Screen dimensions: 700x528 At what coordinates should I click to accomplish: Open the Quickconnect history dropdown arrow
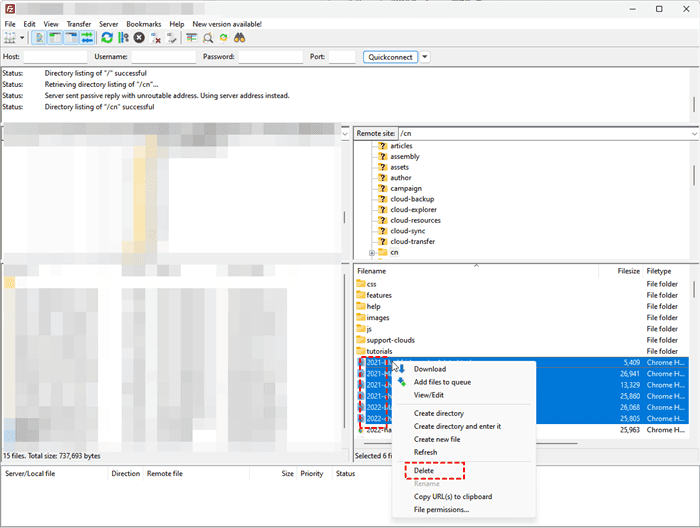click(x=425, y=57)
